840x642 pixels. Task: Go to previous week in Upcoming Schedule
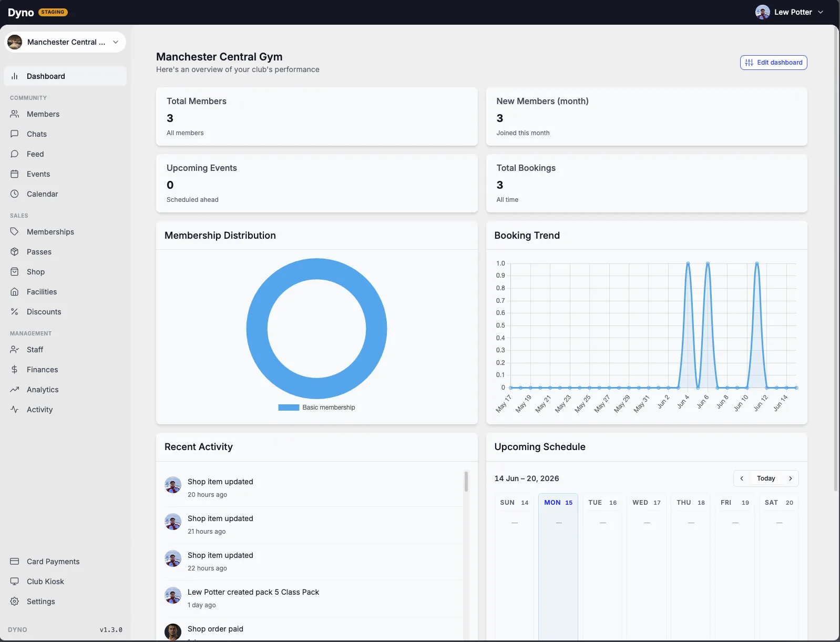pyautogui.click(x=742, y=478)
